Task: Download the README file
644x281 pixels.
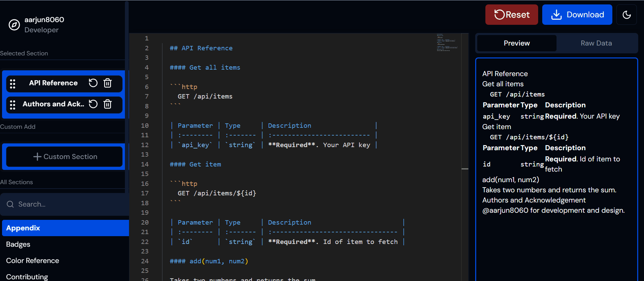Action: (x=577, y=15)
